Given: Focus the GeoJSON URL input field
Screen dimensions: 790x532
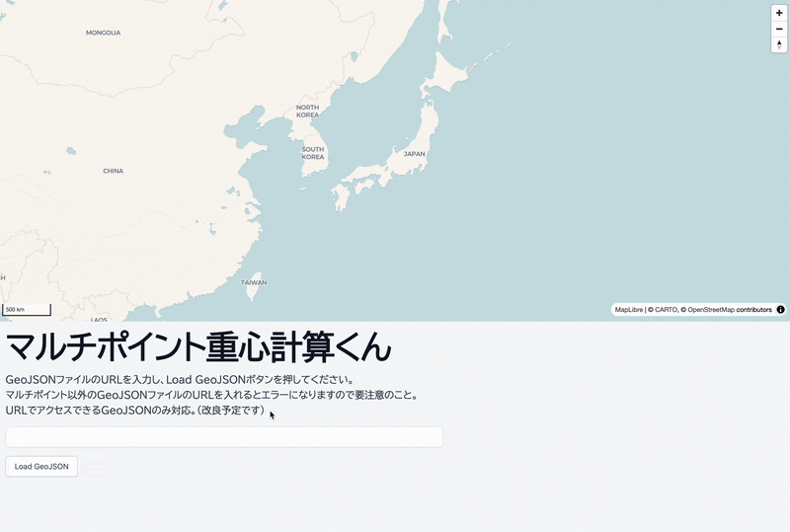Looking at the screenshot, I should click(224, 437).
